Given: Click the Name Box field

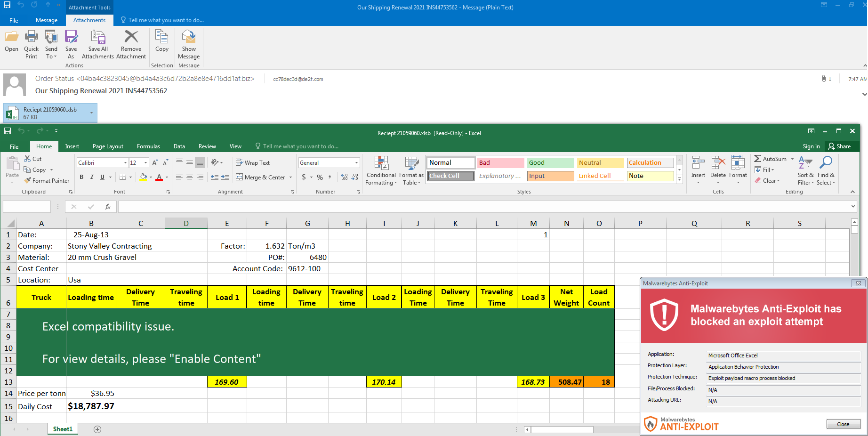Looking at the screenshot, I should pos(27,207).
